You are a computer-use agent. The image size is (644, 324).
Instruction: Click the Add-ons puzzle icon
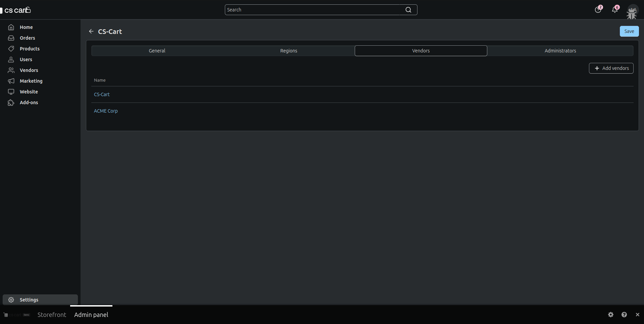(x=11, y=103)
